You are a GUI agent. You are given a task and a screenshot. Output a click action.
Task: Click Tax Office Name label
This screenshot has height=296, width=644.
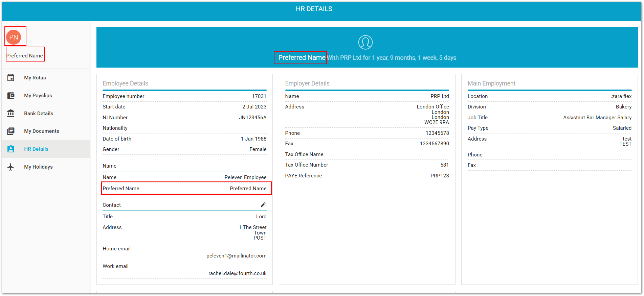pos(304,154)
